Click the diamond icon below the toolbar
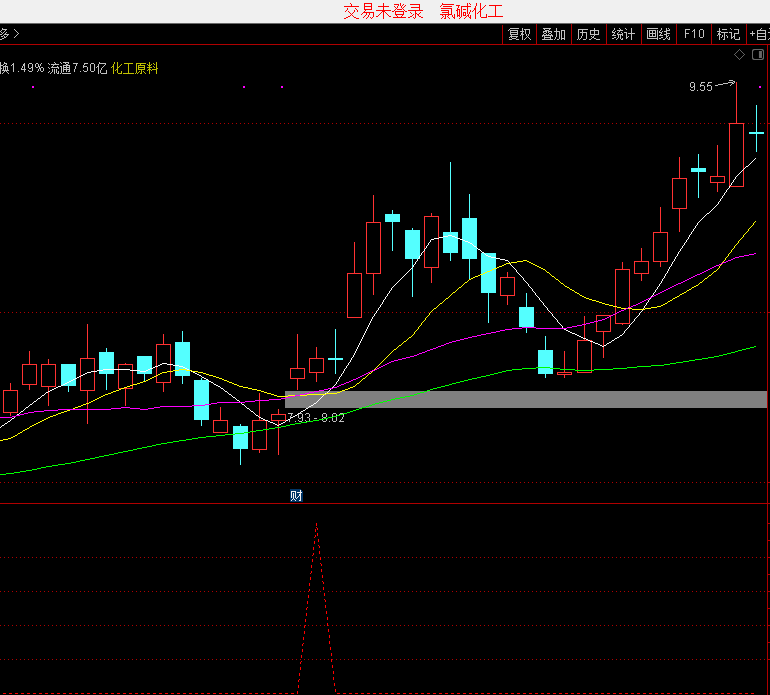 pos(739,54)
